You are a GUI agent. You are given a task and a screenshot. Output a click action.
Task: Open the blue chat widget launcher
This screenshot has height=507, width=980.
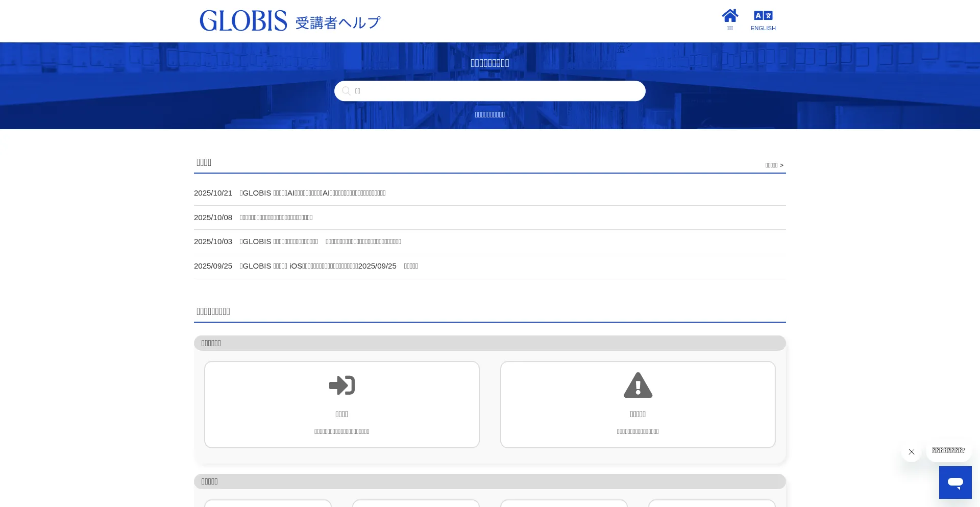click(x=955, y=482)
